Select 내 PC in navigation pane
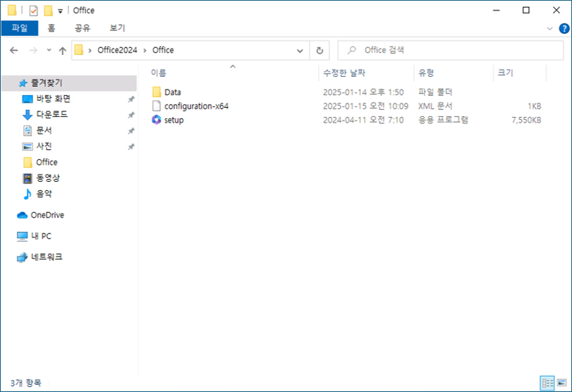The image size is (572, 392). click(x=41, y=236)
